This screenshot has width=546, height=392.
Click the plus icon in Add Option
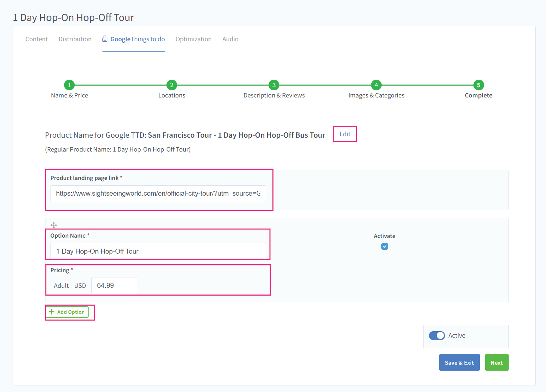pos(52,312)
